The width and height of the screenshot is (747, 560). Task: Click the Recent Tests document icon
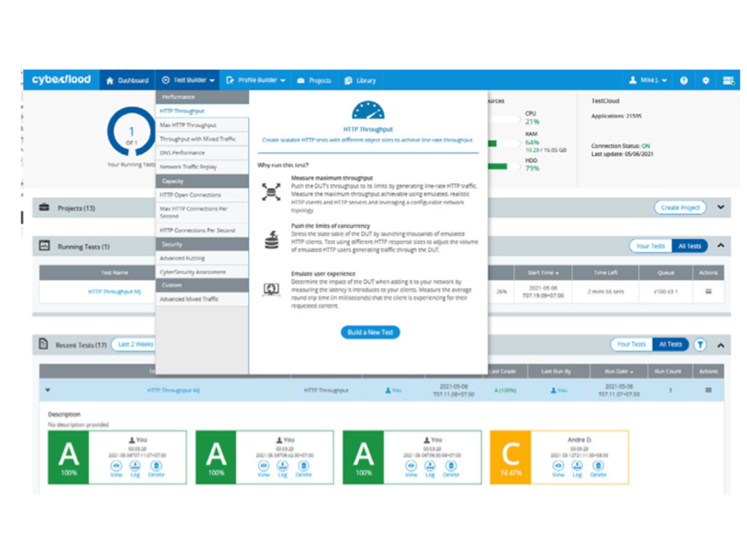[x=44, y=344]
